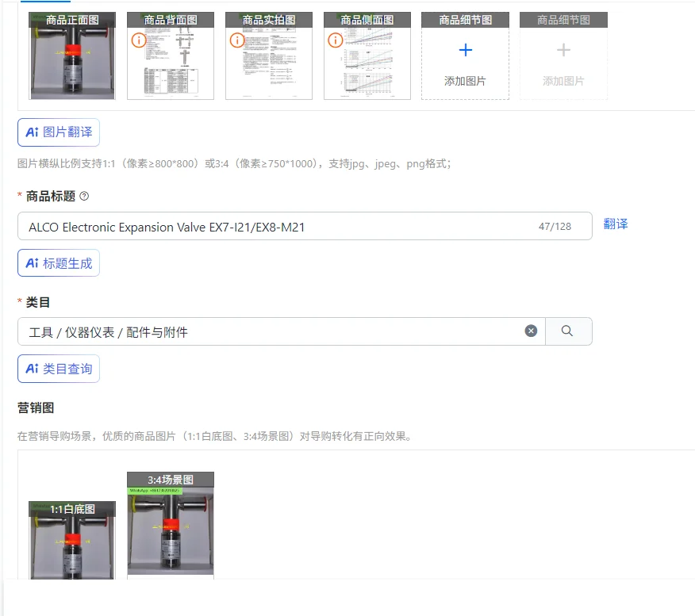The image size is (695, 616).
Task: Open the 类目 category selection field
Action: 282,331
